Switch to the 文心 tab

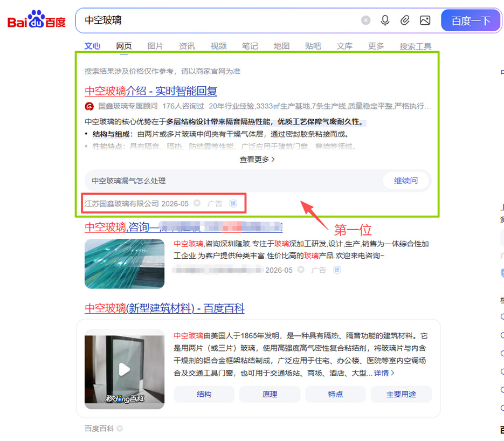pos(93,46)
